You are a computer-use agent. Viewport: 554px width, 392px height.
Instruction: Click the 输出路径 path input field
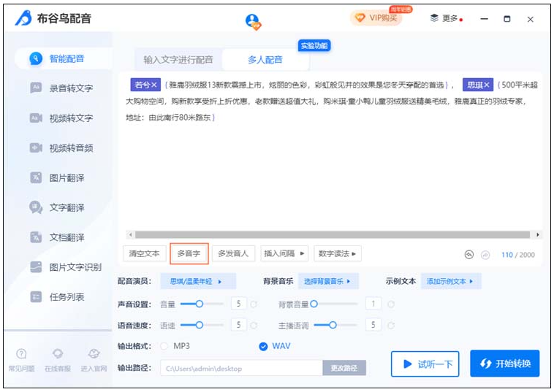[241, 368]
